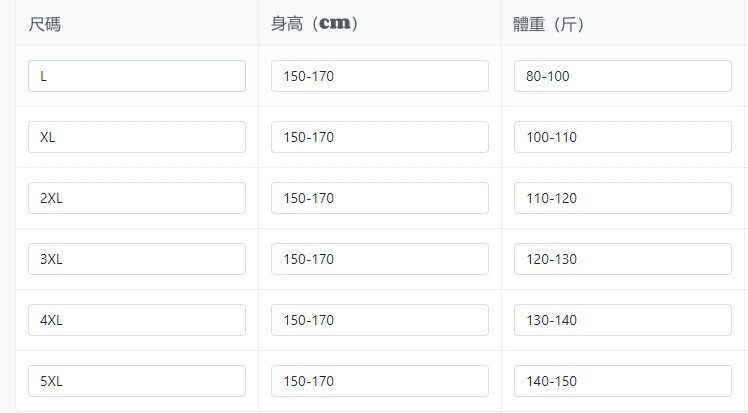
Task: Select the weight input showing 100-110
Action: point(622,137)
